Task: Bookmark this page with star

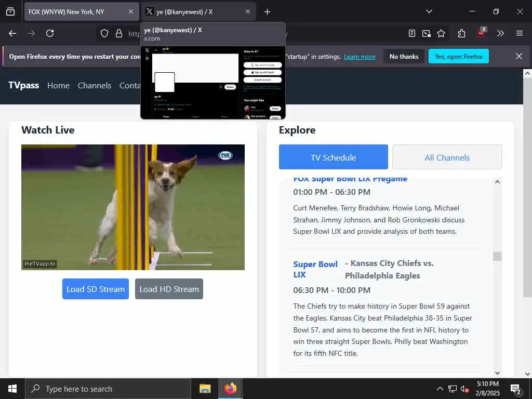Action: click(x=441, y=33)
